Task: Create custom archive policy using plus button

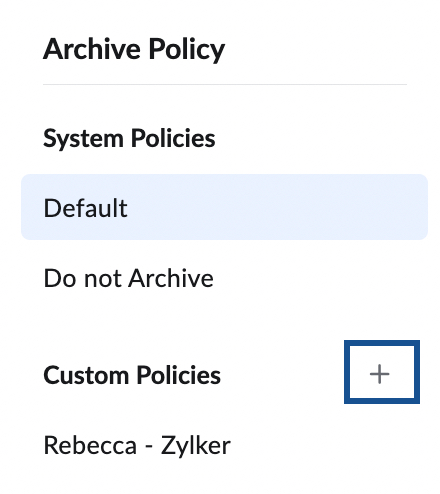Action: (x=380, y=374)
